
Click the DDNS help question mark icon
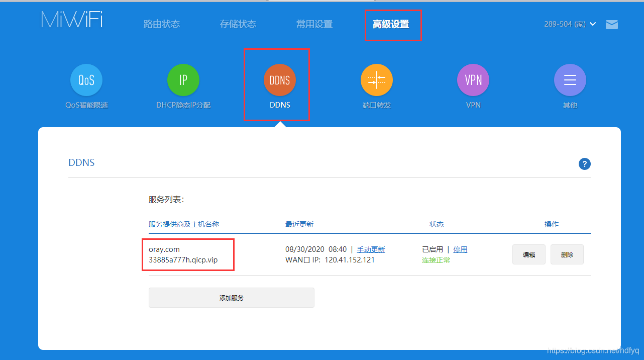pyautogui.click(x=585, y=164)
